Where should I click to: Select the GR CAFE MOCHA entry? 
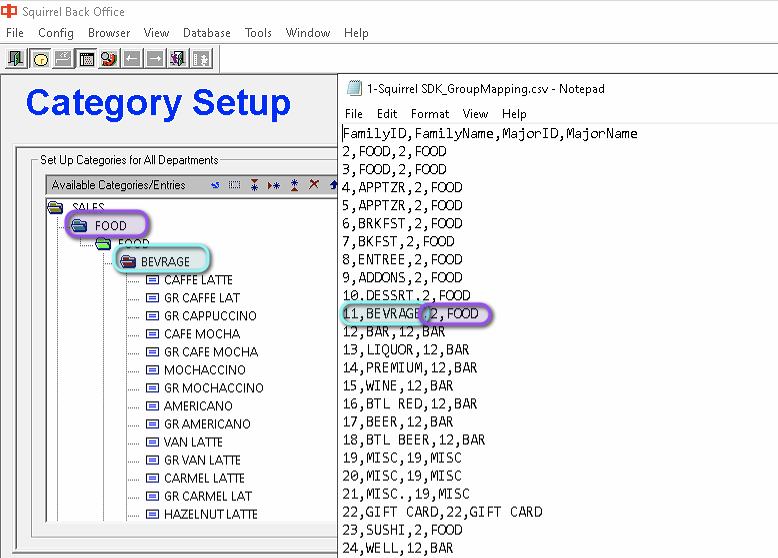click(211, 352)
